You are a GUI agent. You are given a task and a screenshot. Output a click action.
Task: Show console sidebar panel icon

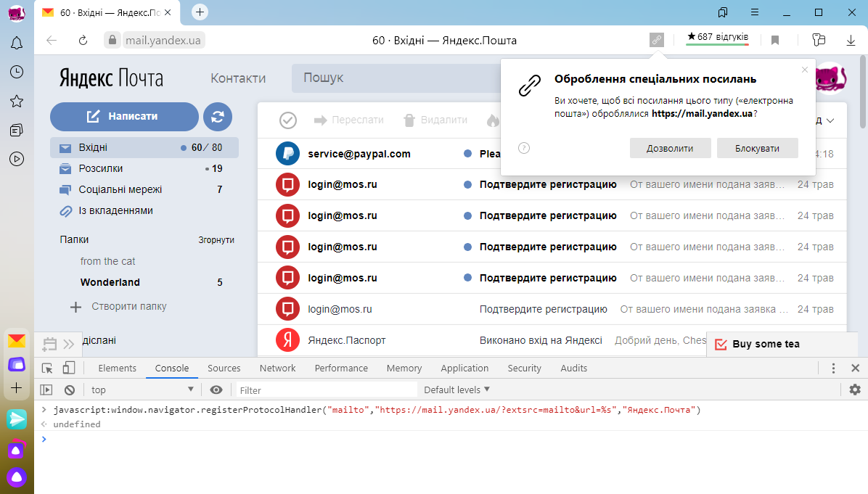coord(46,390)
